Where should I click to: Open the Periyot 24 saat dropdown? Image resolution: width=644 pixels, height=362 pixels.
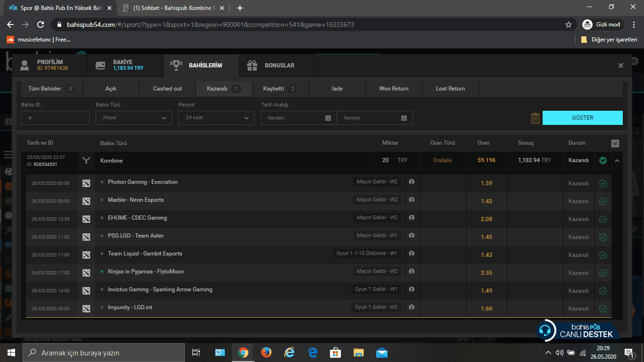pyautogui.click(x=216, y=118)
